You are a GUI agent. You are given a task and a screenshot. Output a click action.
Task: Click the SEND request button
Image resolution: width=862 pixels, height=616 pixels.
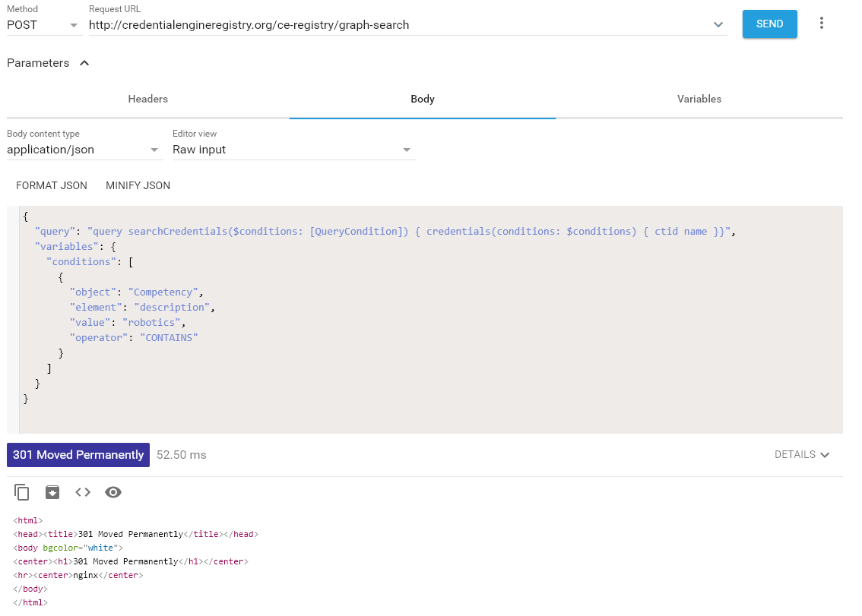pos(769,24)
